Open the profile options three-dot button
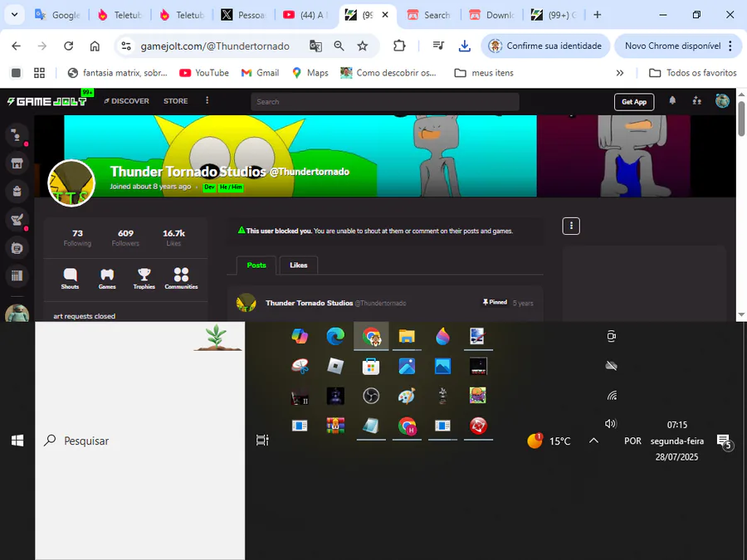Screen dimensions: 747x560 pyautogui.click(x=571, y=226)
